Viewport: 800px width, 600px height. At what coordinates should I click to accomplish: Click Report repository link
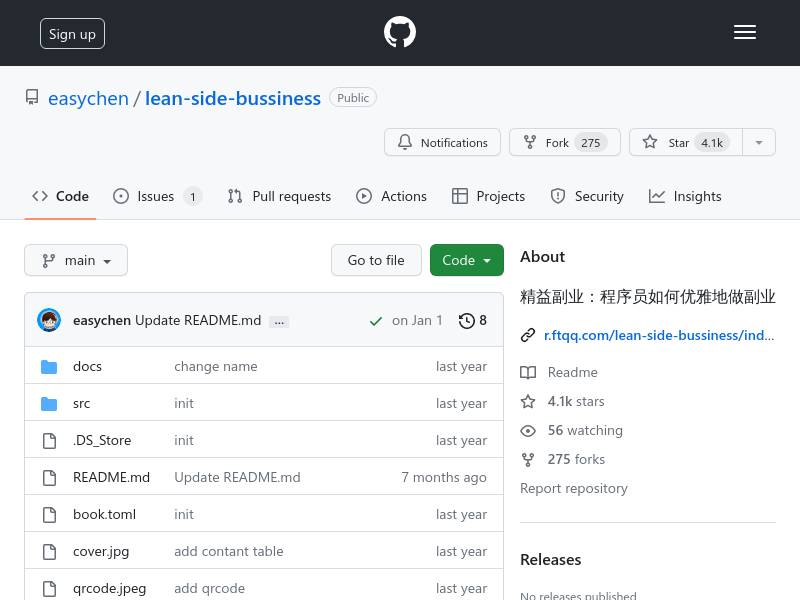click(x=573, y=488)
